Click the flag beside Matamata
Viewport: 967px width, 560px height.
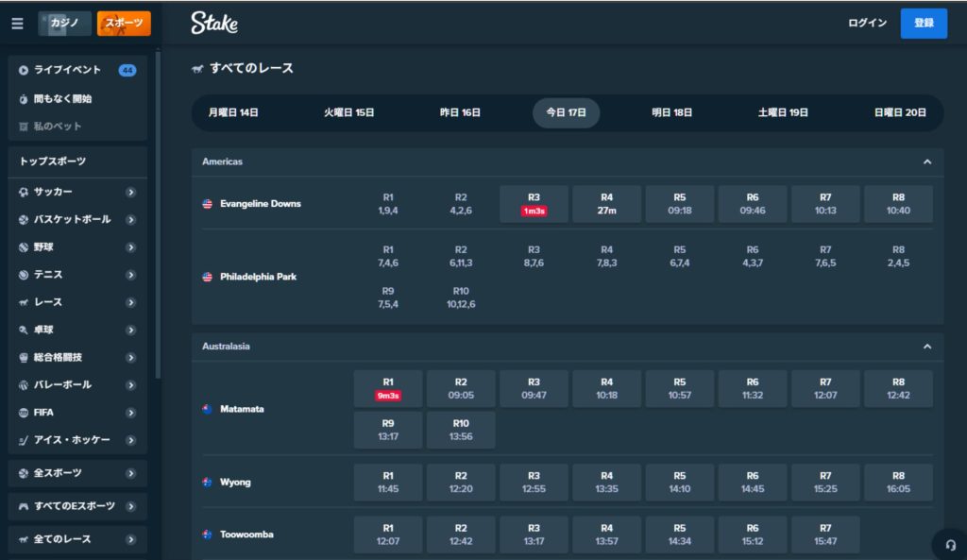(x=207, y=409)
